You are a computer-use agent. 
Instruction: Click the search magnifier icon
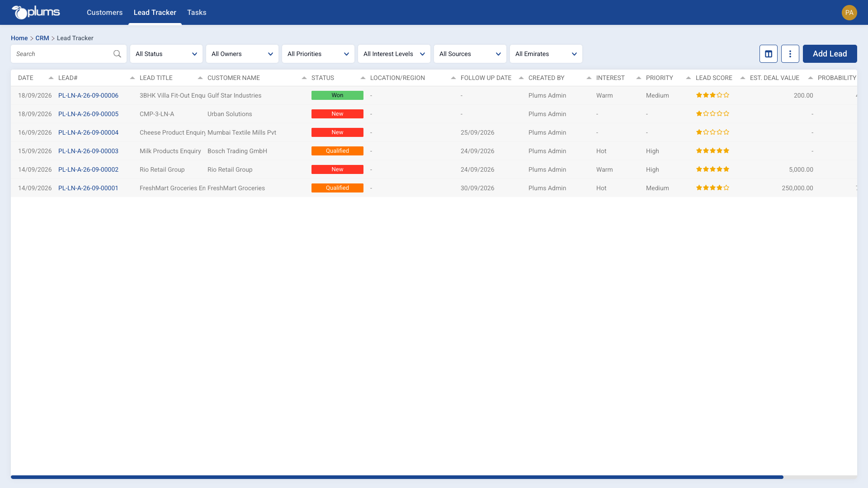coord(117,54)
